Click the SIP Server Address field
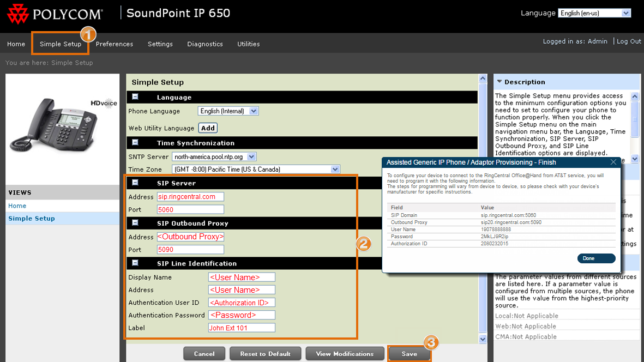The image size is (644, 362). 190,197
